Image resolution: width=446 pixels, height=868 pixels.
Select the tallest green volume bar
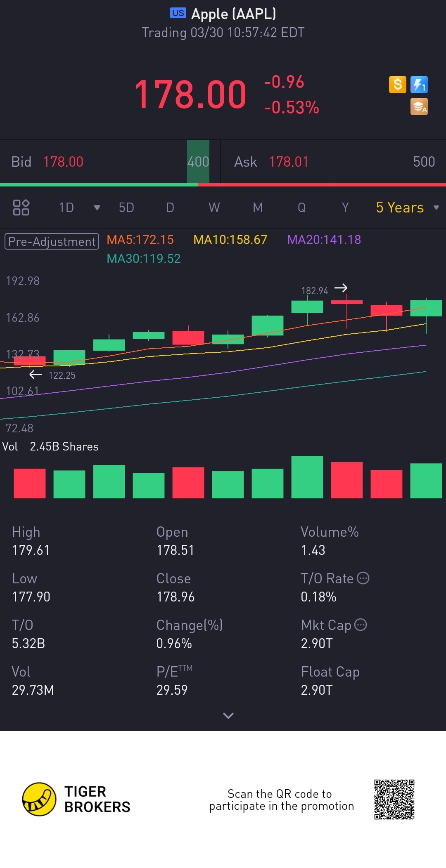(307, 477)
